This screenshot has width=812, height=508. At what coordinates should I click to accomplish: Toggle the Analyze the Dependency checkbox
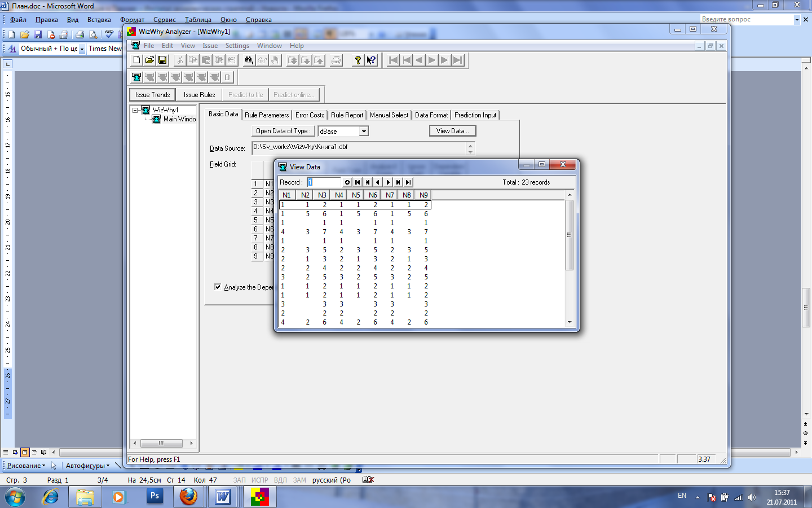218,287
